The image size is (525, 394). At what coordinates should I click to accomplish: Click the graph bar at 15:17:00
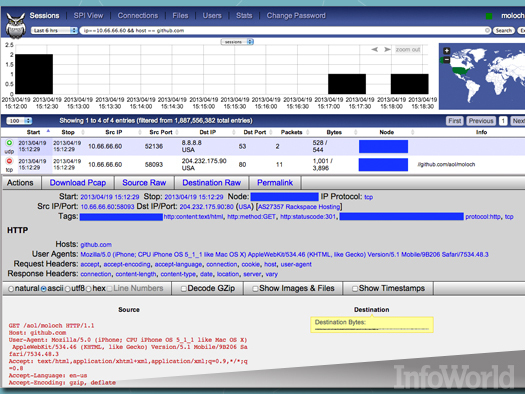pos(347,84)
